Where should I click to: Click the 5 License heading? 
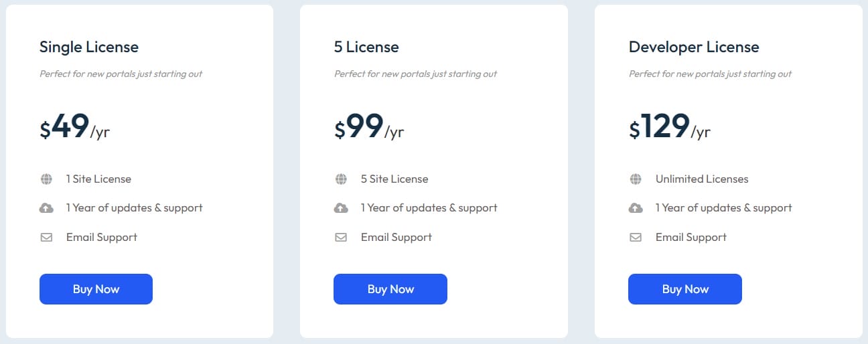[x=366, y=47]
